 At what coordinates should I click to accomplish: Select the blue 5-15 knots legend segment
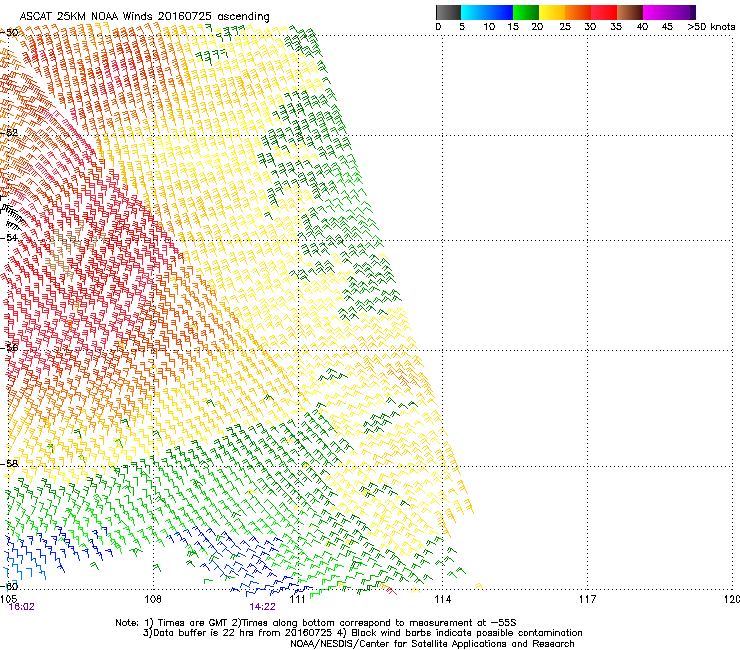pos(487,12)
